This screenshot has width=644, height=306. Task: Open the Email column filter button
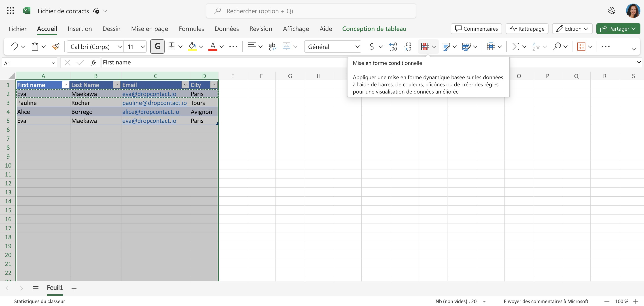tap(185, 85)
